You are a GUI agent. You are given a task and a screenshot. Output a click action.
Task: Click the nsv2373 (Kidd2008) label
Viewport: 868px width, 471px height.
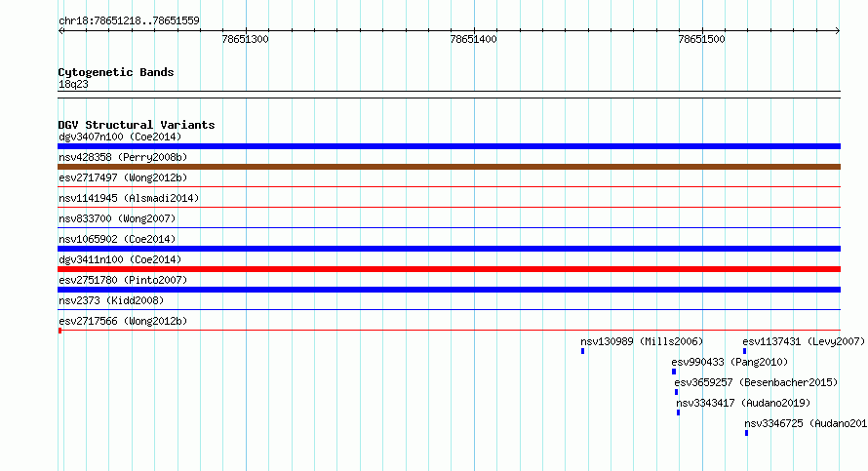tap(111, 300)
